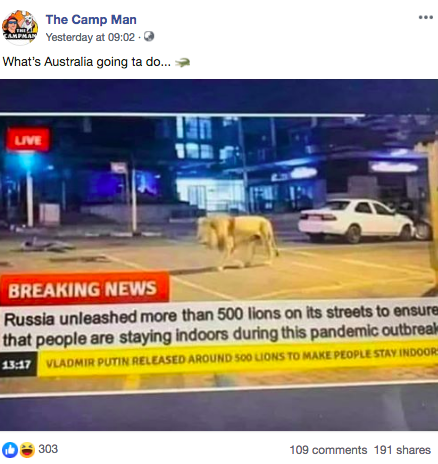Screen dimensions: 438x464
Task: Click the Yesterday at 09:02 timestamp
Action: click(90, 37)
